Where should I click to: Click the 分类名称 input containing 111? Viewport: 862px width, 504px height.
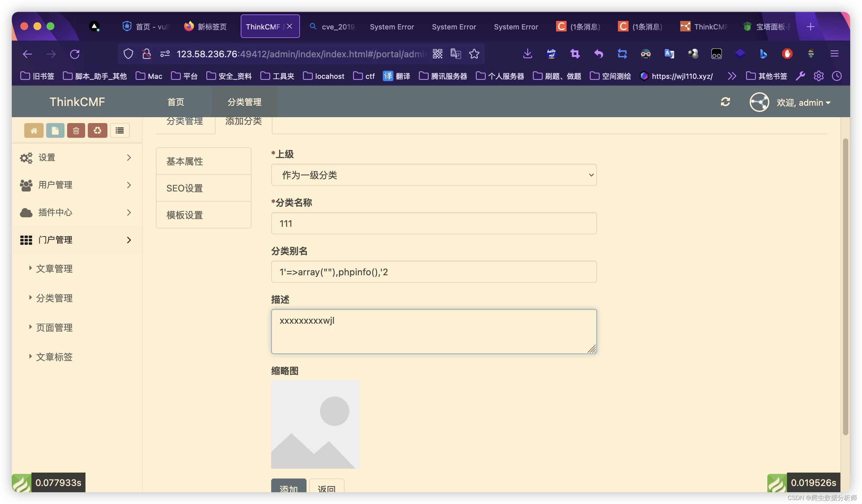coord(433,223)
